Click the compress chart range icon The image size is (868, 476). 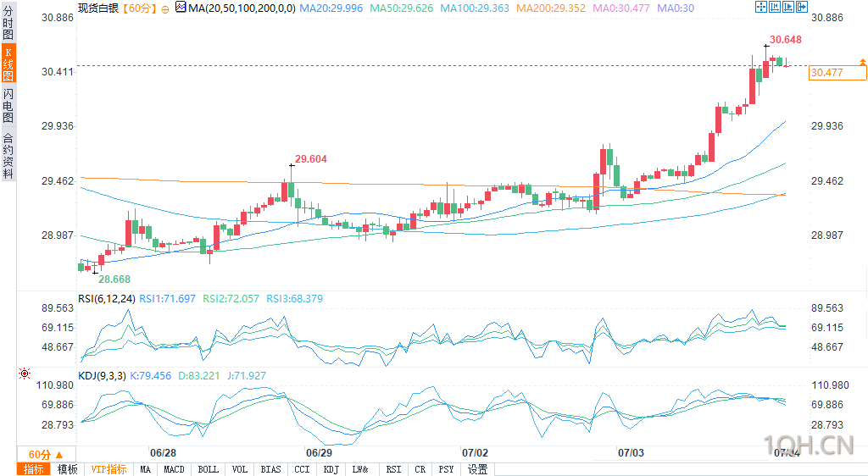point(775,7)
